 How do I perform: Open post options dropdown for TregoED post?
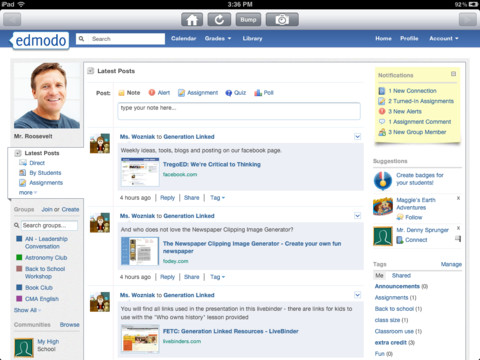point(357,137)
